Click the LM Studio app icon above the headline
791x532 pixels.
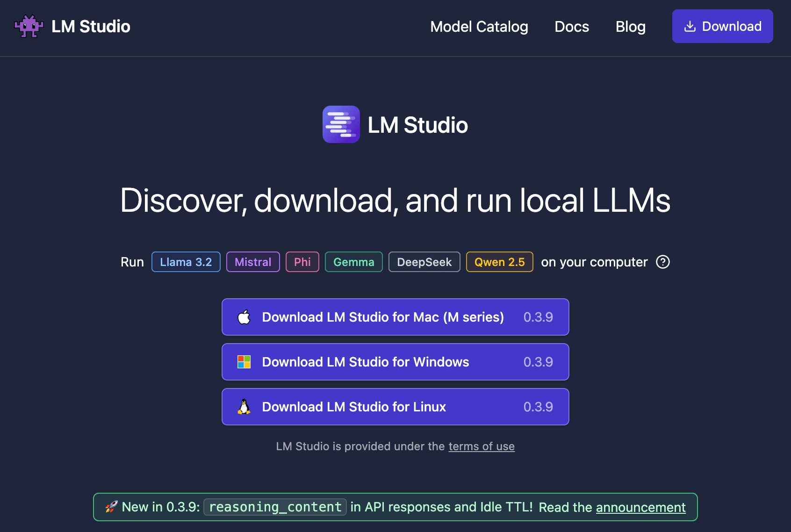tap(341, 124)
